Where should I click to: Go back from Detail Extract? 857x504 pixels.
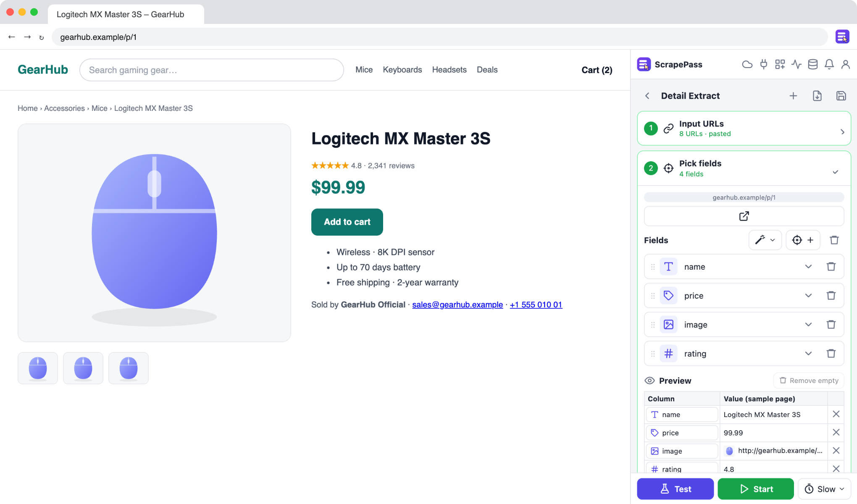[647, 96]
